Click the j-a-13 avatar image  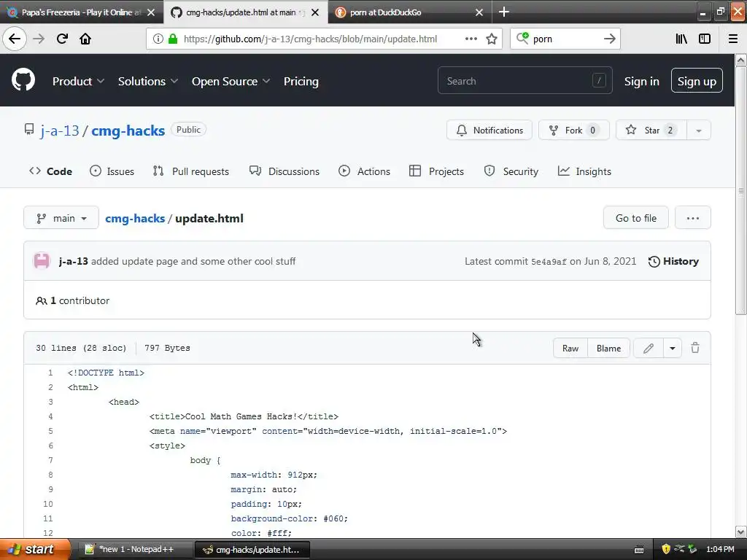42,261
